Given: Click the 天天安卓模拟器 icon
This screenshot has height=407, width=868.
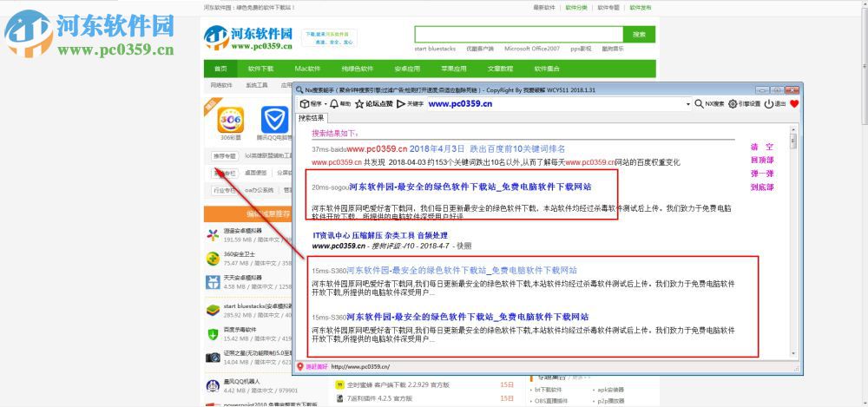Looking at the screenshot, I should pos(213,282).
